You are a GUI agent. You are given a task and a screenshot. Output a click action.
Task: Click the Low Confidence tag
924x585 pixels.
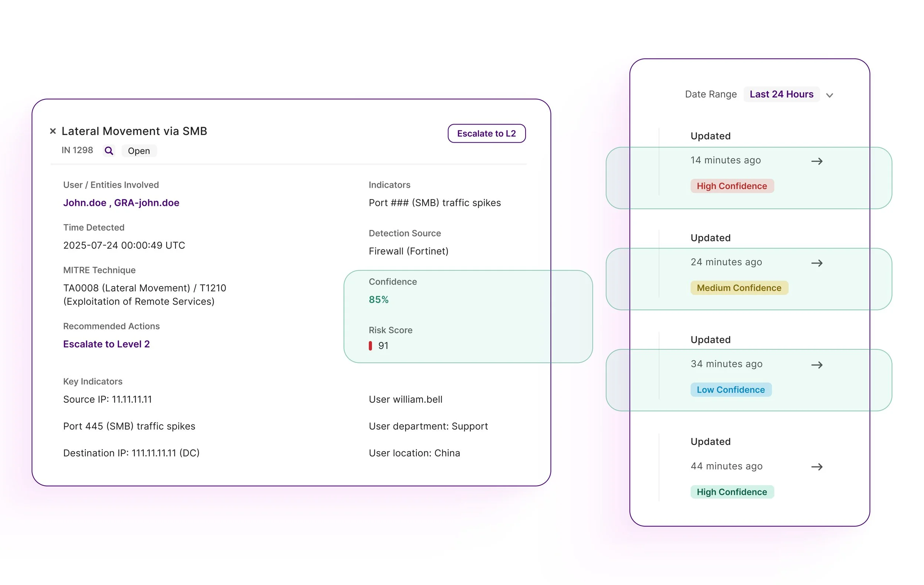pos(731,390)
